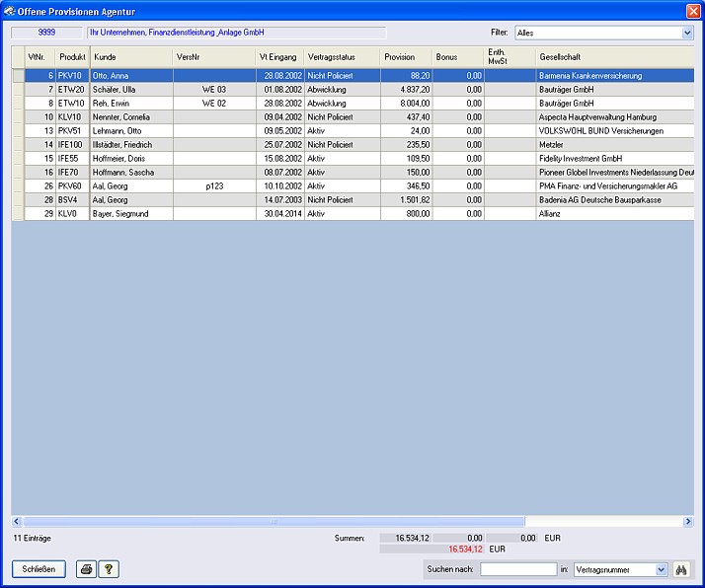
Task: Select the Bayer, Siegmund row
Action: 131,213
